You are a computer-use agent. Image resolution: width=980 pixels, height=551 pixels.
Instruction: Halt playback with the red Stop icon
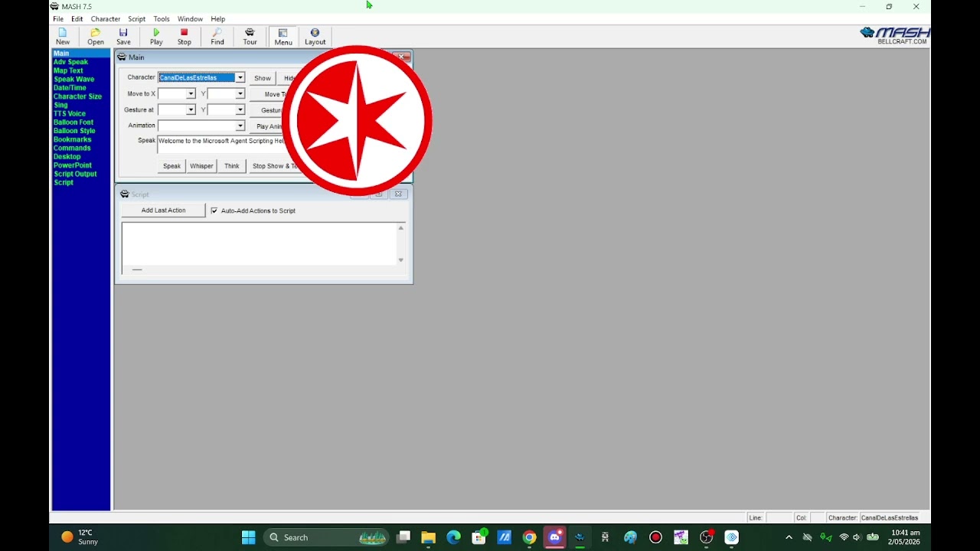[185, 37]
